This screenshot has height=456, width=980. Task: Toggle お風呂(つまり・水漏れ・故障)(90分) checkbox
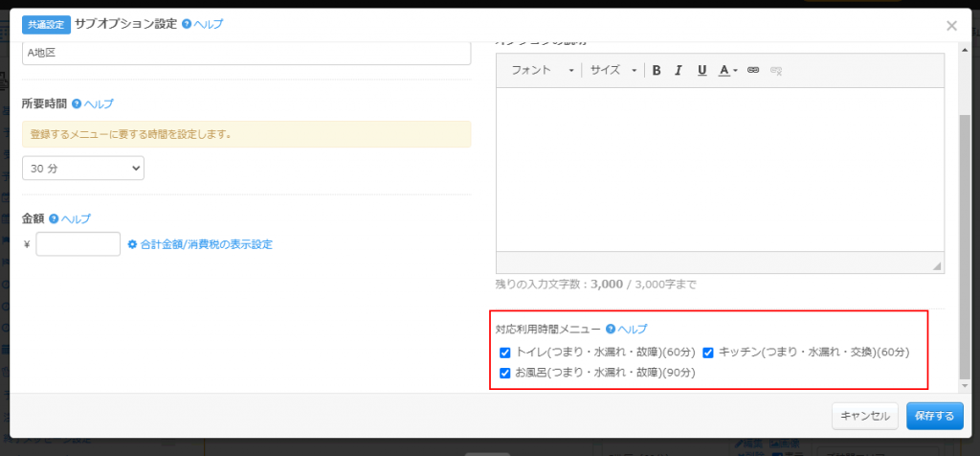tap(505, 373)
